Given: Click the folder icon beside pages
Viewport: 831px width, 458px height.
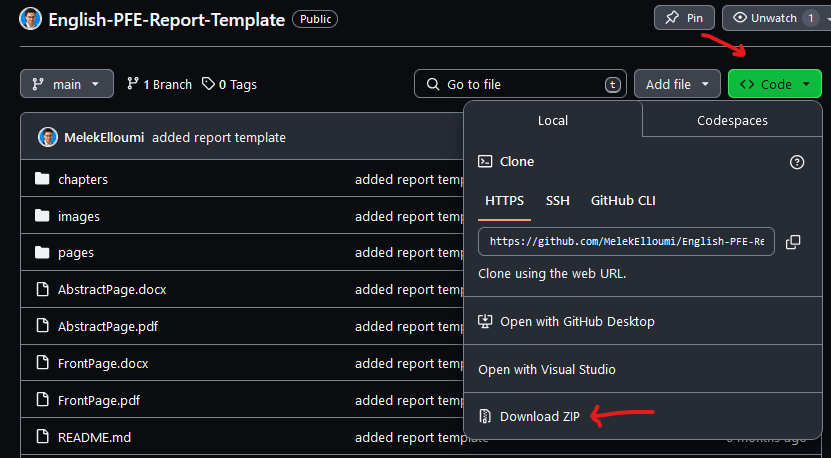Looking at the screenshot, I should [42, 252].
